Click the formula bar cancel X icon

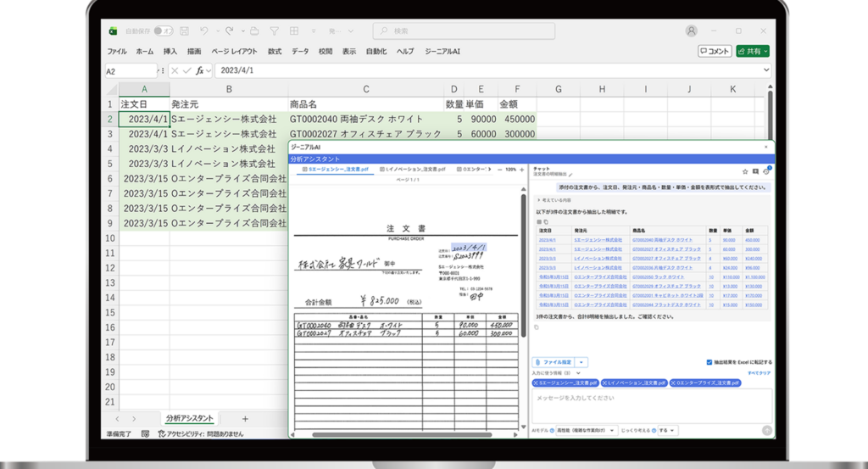point(175,71)
